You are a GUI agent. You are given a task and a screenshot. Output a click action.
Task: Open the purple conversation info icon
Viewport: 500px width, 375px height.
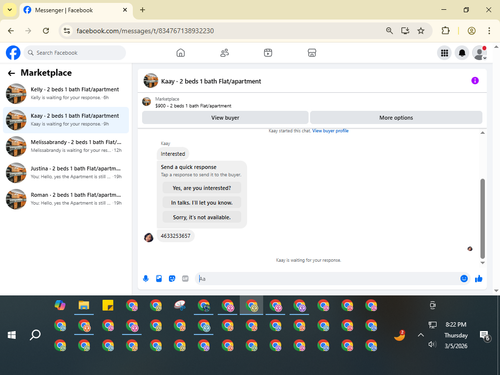(x=475, y=81)
